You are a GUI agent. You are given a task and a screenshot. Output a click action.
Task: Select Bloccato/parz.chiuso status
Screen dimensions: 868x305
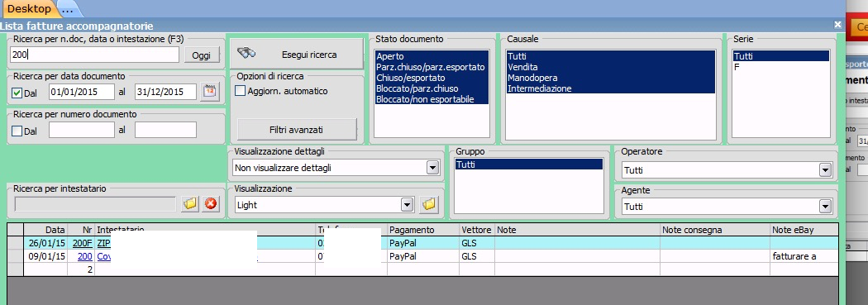(x=432, y=88)
